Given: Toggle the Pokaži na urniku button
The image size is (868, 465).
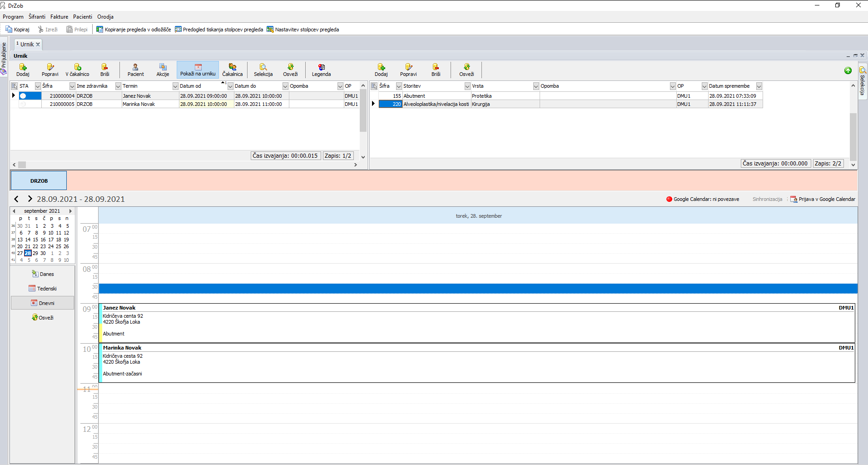Looking at the screenshot, I should [198, 70].
